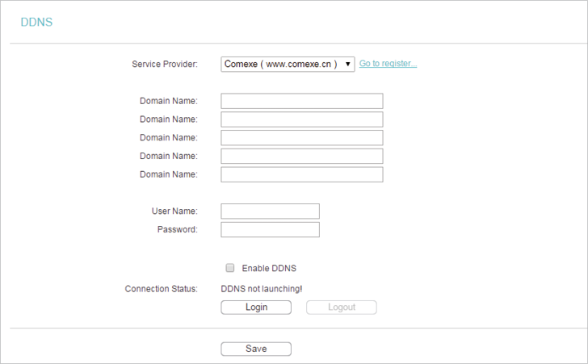Click inside the Password field
The image size is (588, 364).
click(x=270, y=229)
